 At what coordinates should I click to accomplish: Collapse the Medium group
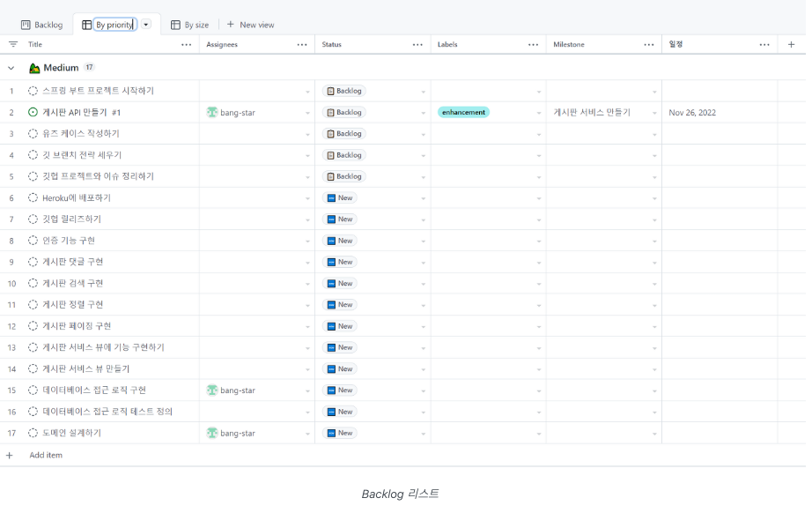pos(11,68)
